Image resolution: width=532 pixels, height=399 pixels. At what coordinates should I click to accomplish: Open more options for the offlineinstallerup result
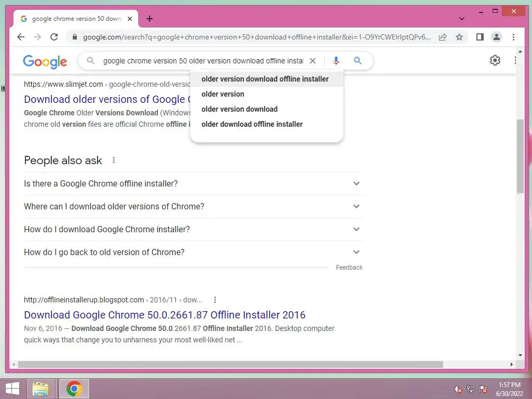(x=215, y=300)
